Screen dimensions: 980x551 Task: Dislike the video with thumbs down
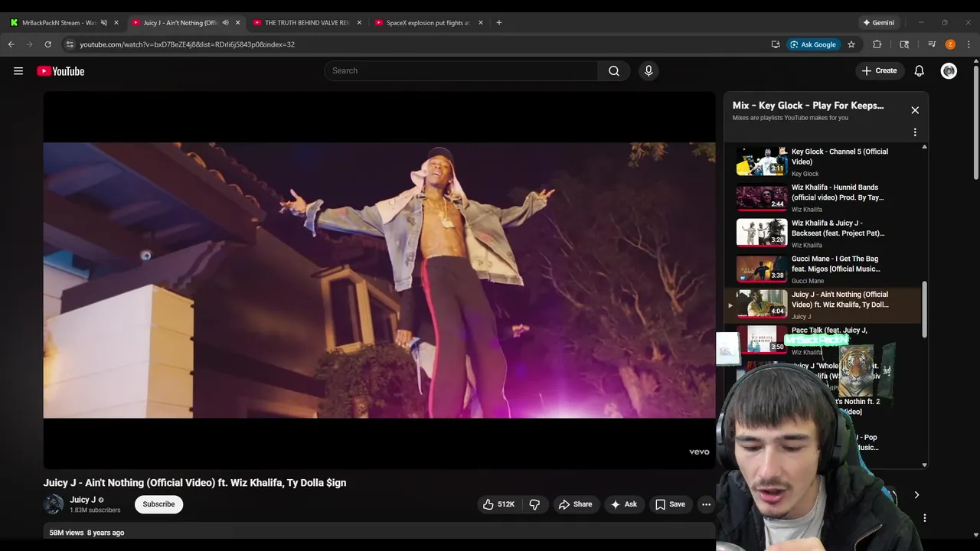click(535, 504)
